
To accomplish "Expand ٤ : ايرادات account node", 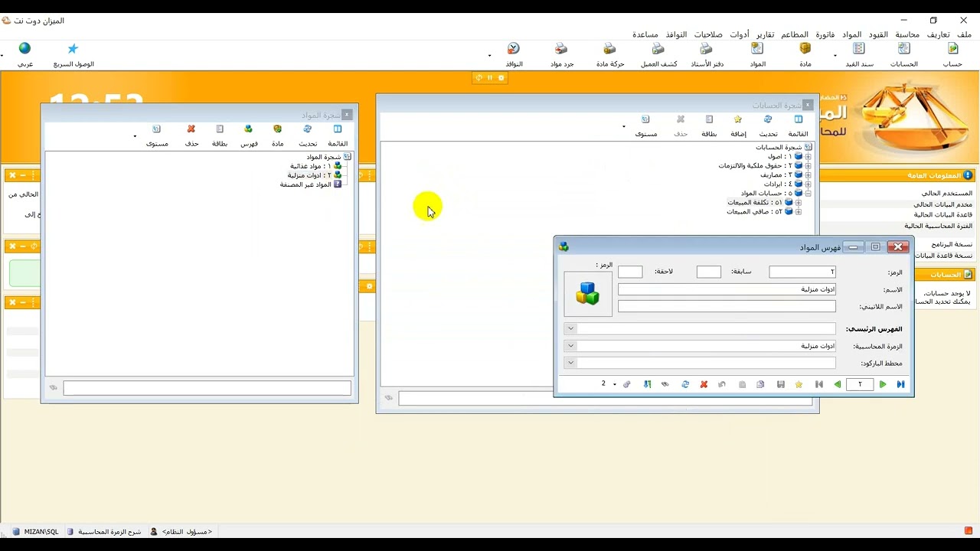I will coord(808,184).
